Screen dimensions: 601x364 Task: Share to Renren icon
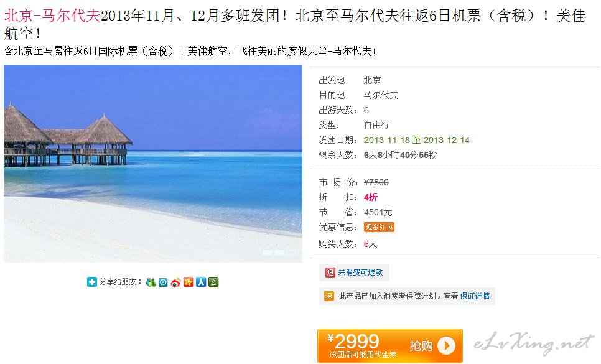click(201, 282)
